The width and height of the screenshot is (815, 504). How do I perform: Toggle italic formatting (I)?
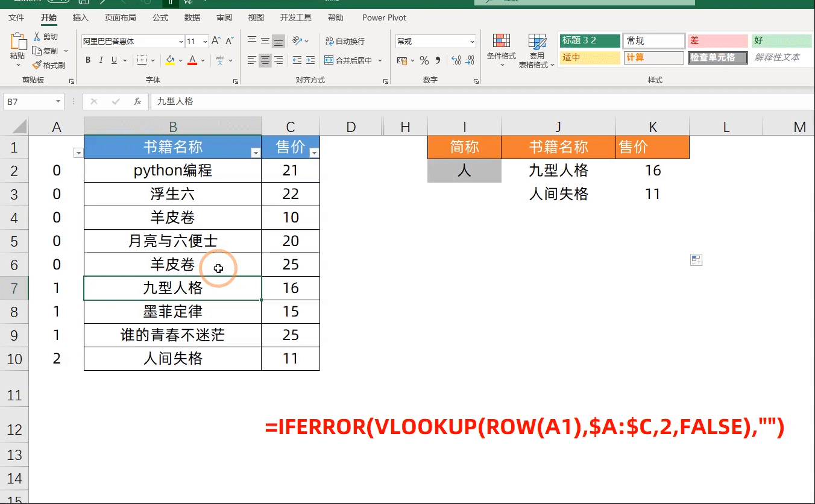pos(101,60)
